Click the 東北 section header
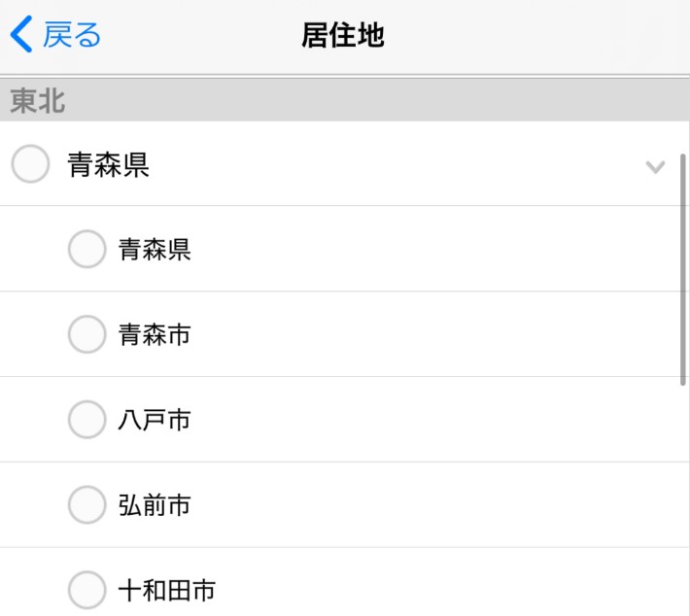Image resolution: width=690 pixels, height=616 pixels. (x=38, y=100)
